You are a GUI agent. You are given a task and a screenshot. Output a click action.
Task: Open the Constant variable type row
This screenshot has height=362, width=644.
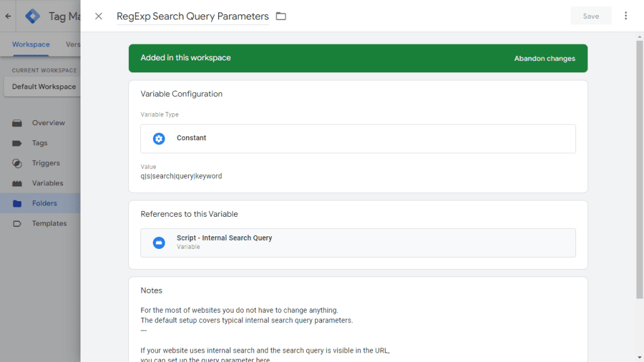358,139
